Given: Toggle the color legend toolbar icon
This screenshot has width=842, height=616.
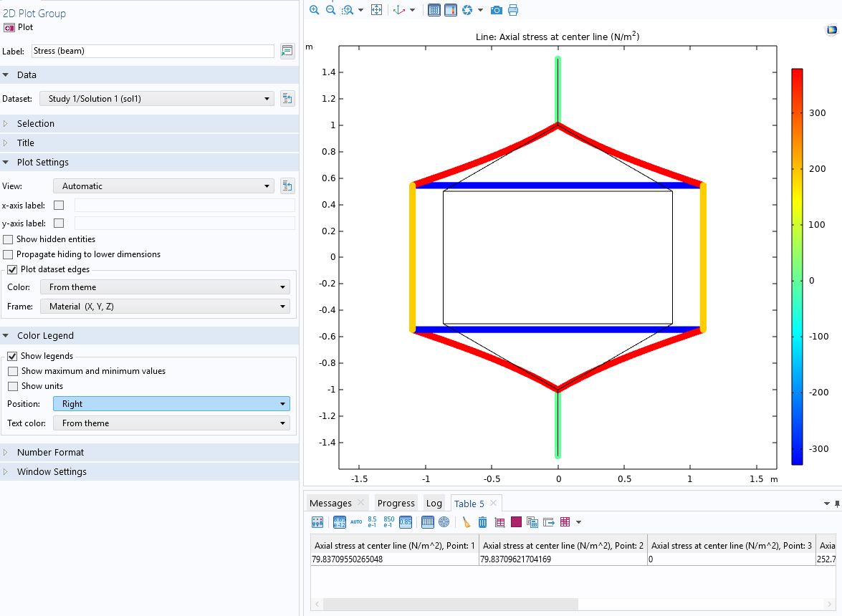Looking at the screenshot, I should coord(450,10).
